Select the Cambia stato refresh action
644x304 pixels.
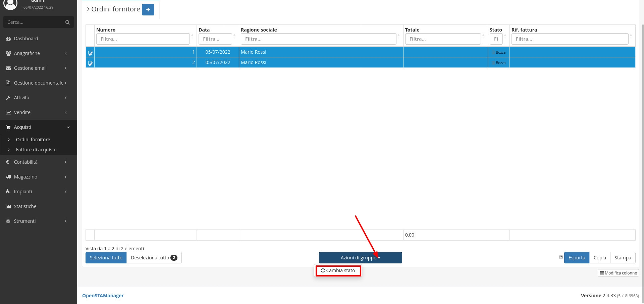338,270
